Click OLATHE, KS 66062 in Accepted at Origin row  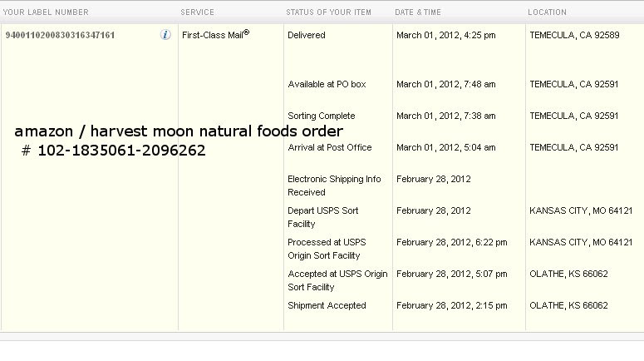pos(568,274)
